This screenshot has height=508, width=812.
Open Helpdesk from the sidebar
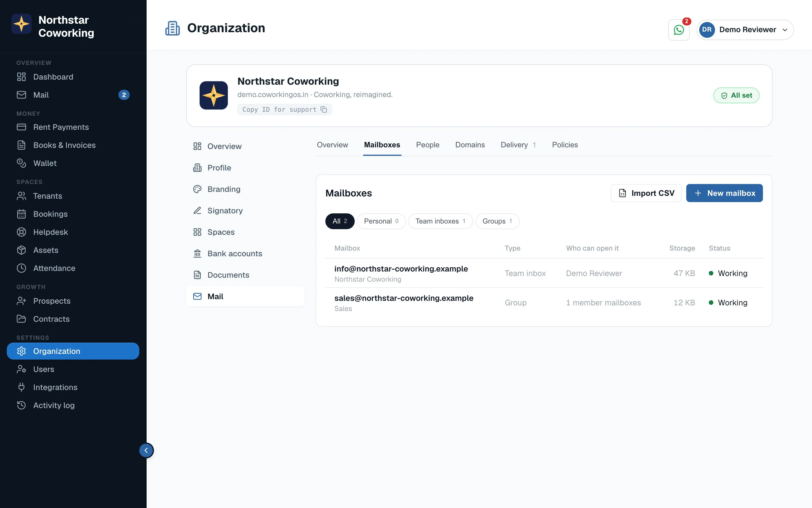73,232
